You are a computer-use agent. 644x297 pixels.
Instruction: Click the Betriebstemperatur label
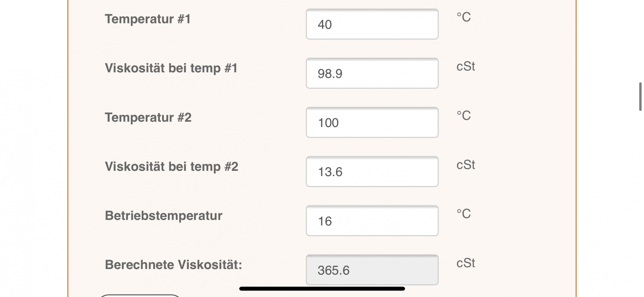pyautogui.click(x=163, y=215)
